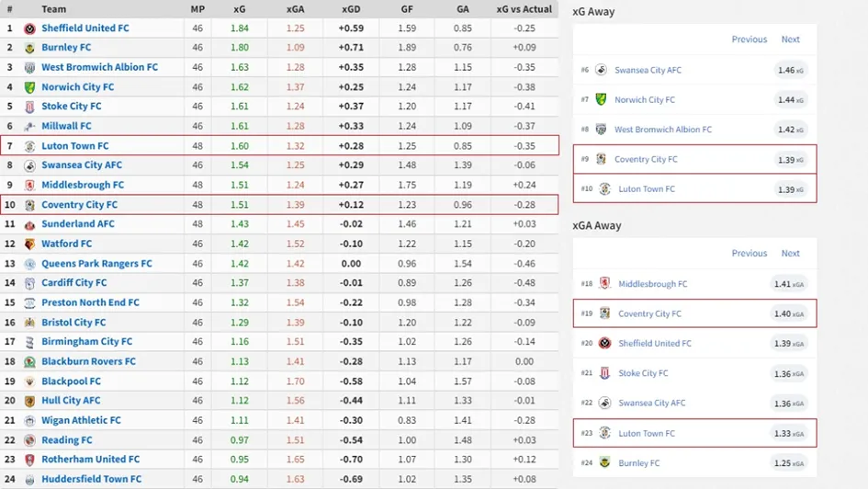This screenshot has width=868, height=489.
Task: Sort the table by the xG column header
Action: pyautogui.click(x=240, y=9)
